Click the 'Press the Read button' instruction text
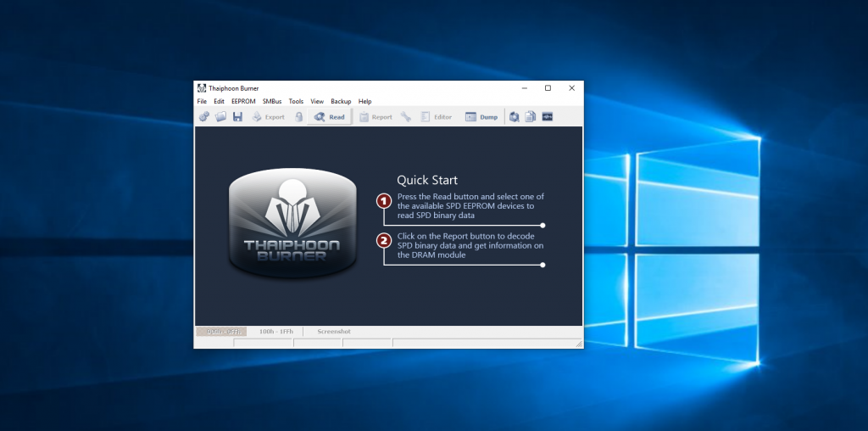This screenshot has height=431, width=868. (x=470, y=206)
